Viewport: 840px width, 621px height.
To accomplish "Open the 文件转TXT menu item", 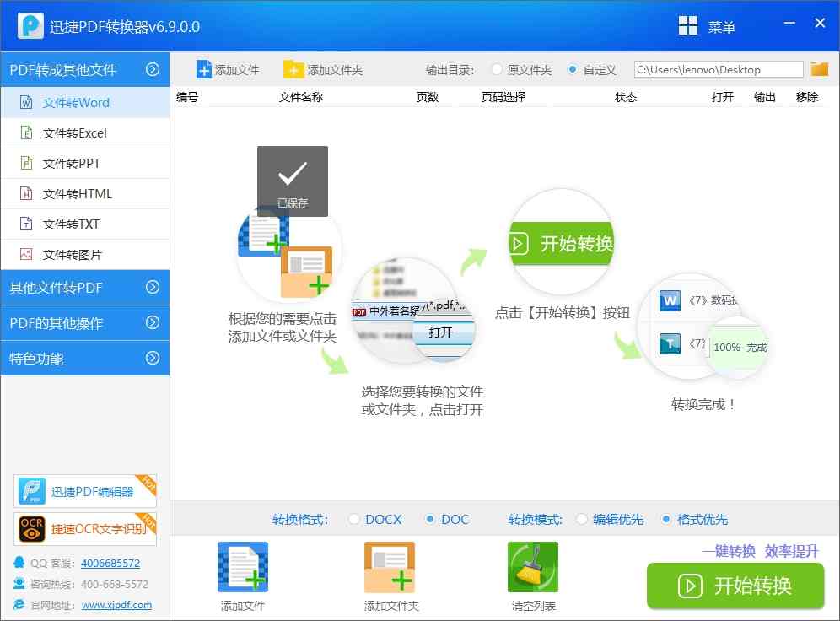I will tap(85, 224).
